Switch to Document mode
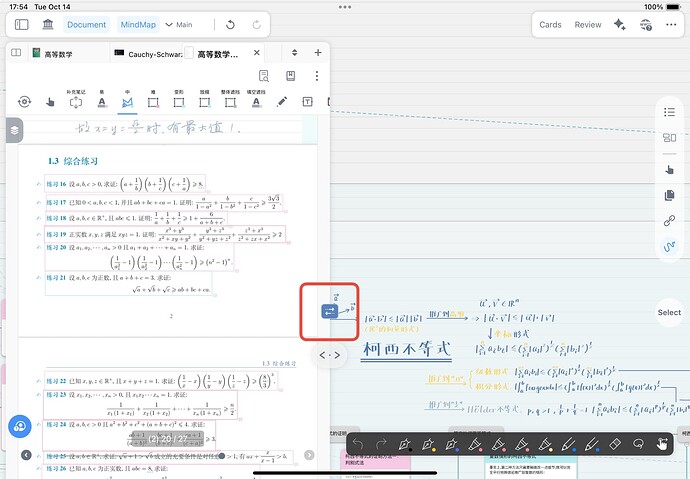This screenshot has width=690, height=479. click(87, 24)
